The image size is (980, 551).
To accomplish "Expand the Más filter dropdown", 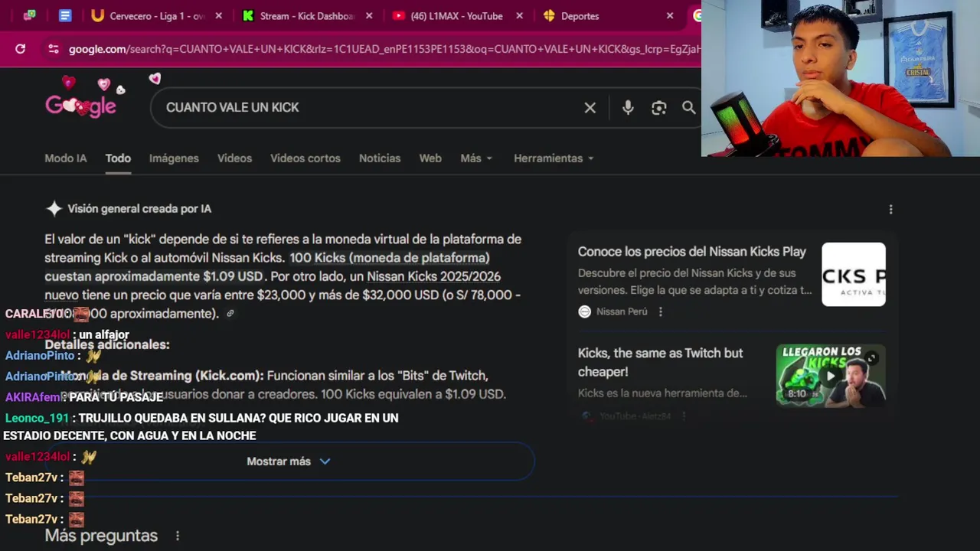I will 476,158.
